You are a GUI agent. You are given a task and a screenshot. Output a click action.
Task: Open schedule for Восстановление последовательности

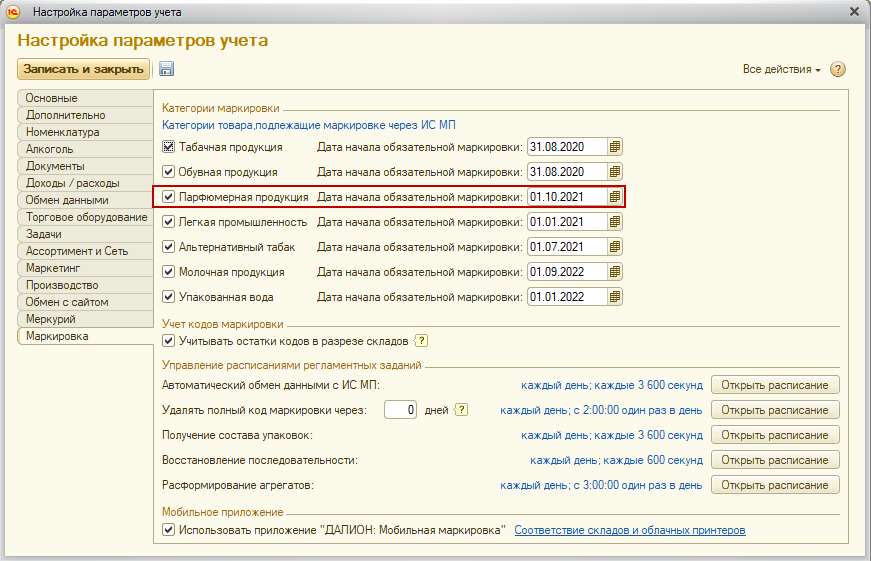pos(775,460)
